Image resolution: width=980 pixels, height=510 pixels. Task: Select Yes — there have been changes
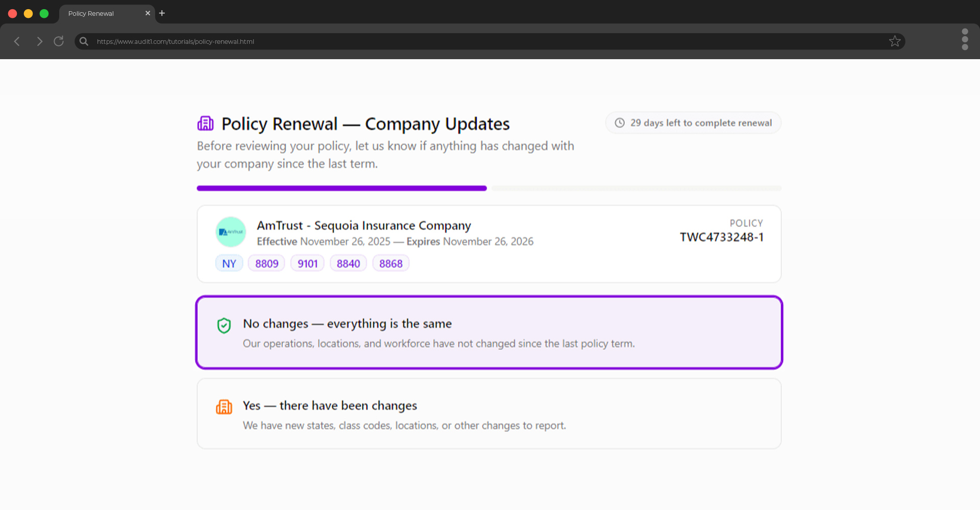(488, 414)
